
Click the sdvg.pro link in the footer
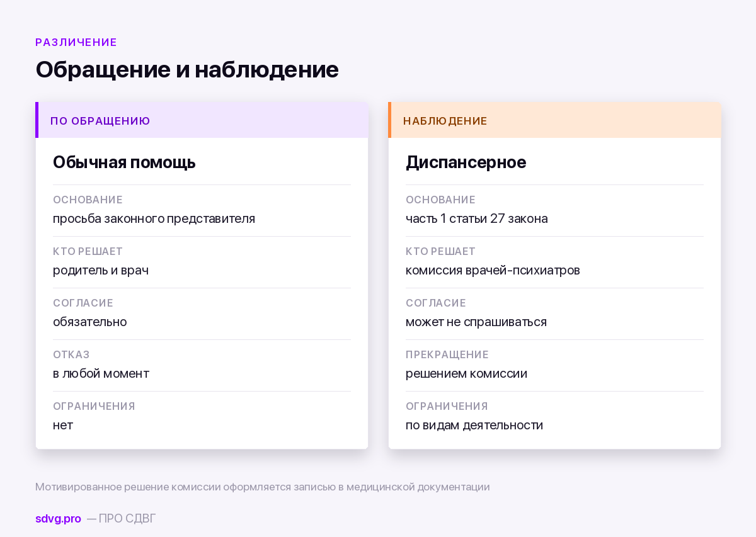(58, 519)
